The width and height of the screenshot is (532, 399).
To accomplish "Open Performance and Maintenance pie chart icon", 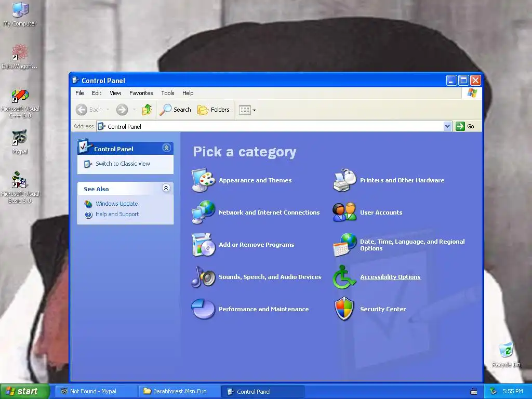I will click(203, 309).
